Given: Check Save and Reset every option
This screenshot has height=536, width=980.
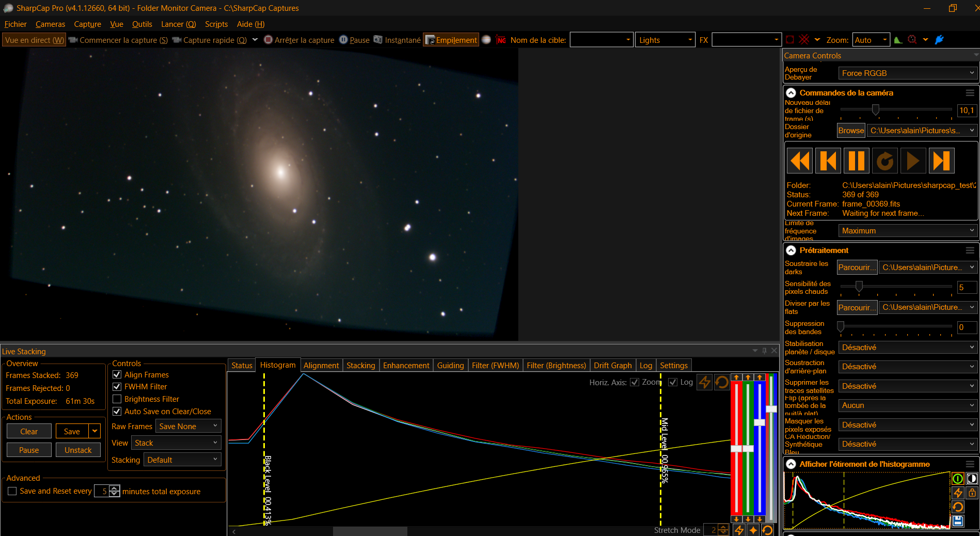Looking at the screenshot, I should tap(12, 491).
